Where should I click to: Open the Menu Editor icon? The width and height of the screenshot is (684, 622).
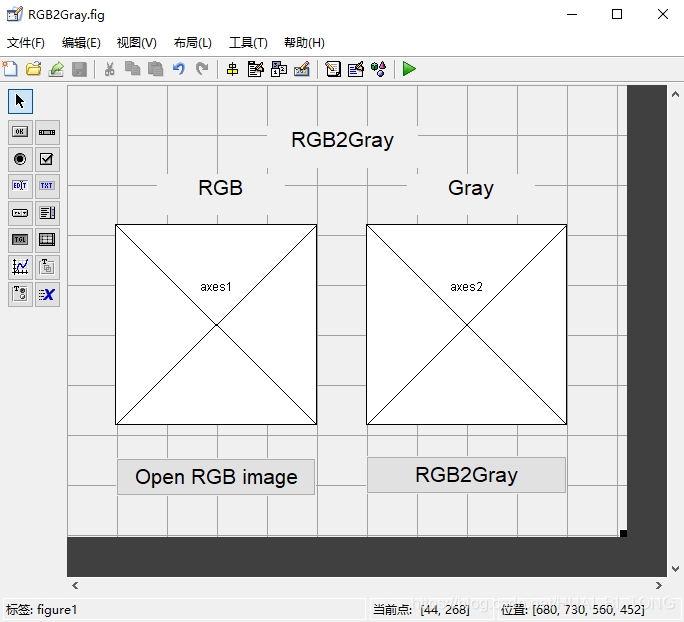[256, 69]
